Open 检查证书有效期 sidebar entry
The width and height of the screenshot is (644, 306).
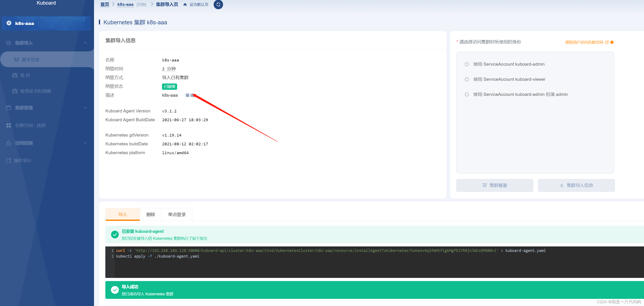click(x=35, y=91)
